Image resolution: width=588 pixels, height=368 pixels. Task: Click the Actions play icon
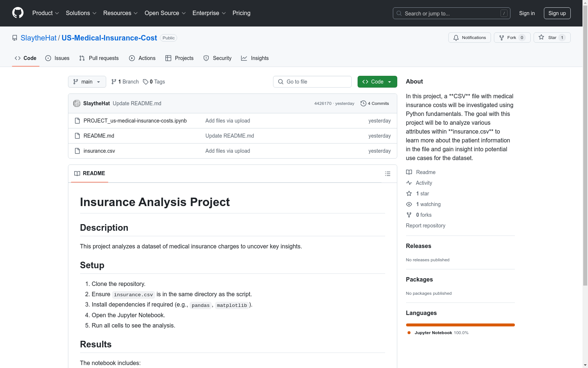click(132, 58)
